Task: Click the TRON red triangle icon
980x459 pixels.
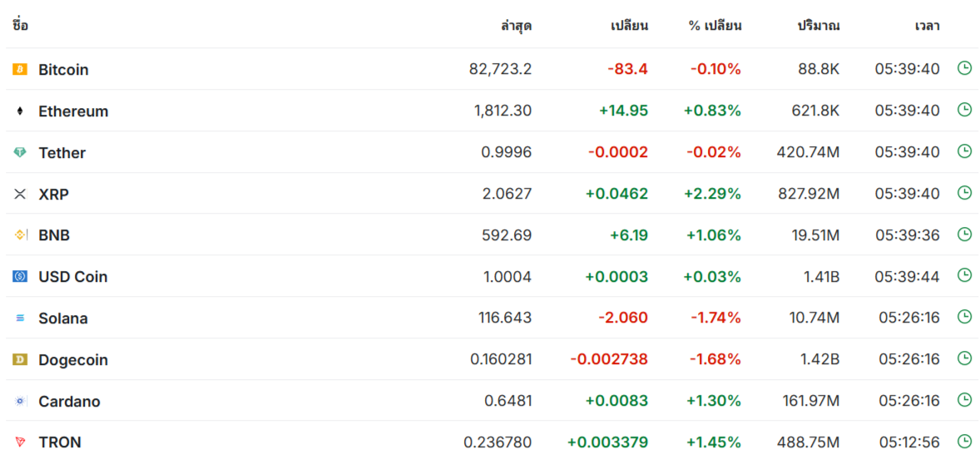Action: (20, 442)
